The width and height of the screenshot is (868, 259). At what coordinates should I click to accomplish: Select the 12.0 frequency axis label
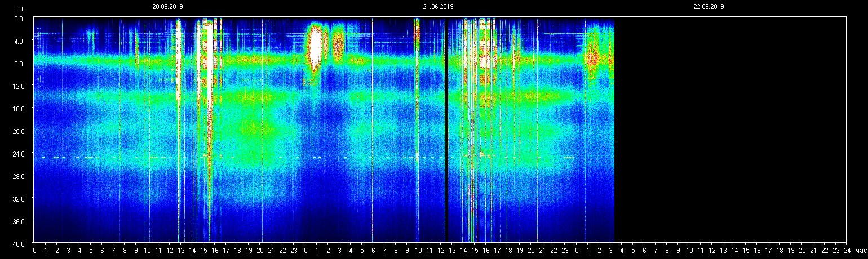click(x=19, y=86)
